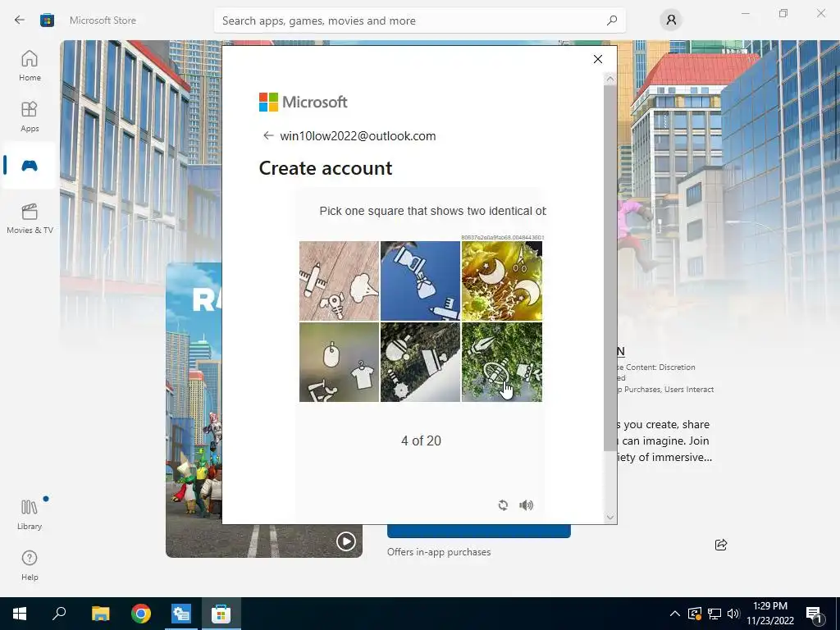This screenshot has width=840, height=630.
Task: Click dialog scrollbar up arrow
Action: tap(609, 79)
